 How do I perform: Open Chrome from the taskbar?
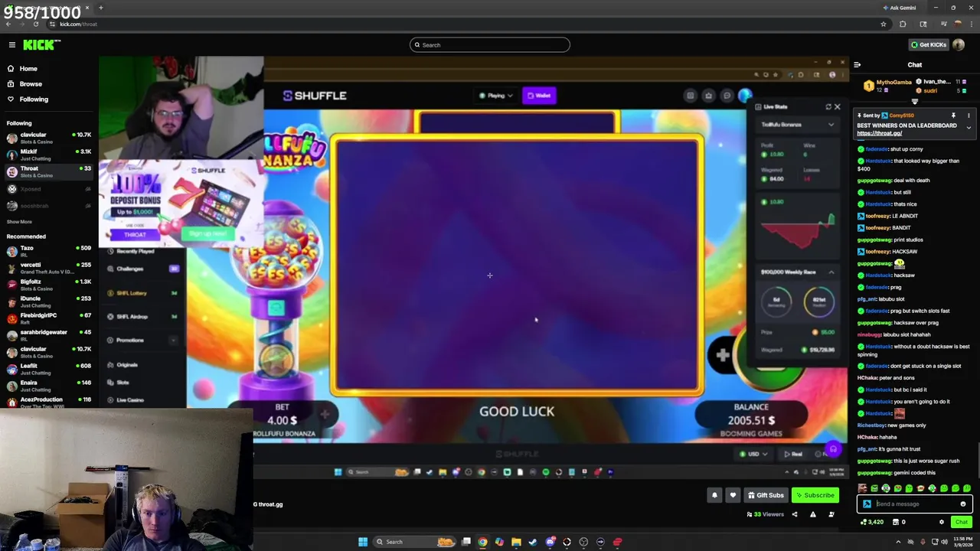pos(482,542)
